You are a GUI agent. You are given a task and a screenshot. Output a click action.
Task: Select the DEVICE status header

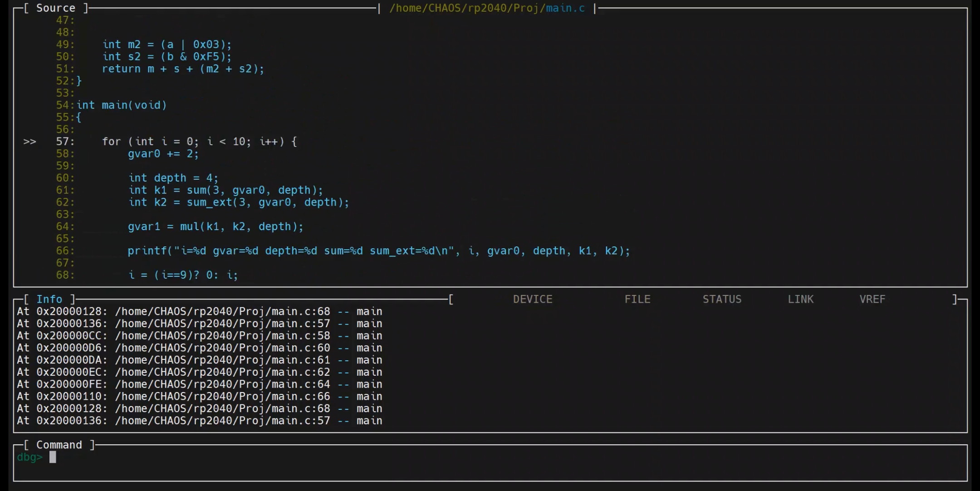click(533, 300)
